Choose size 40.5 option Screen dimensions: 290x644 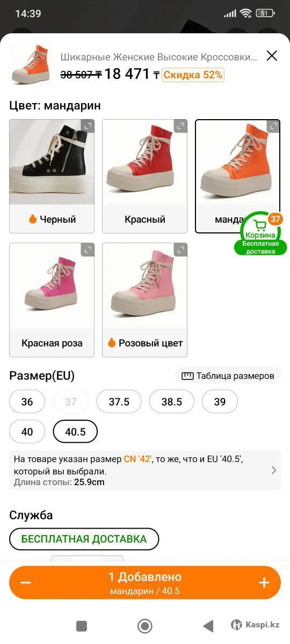75,431
